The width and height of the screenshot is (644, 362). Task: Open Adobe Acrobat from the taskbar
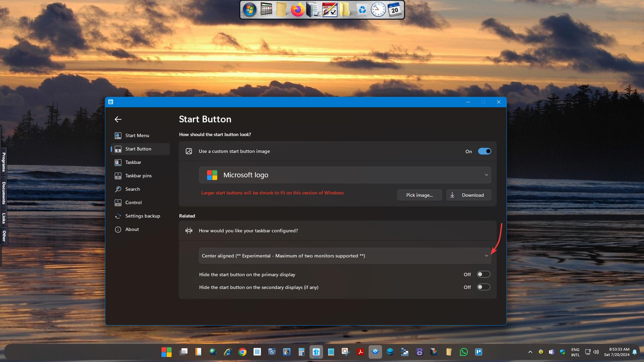point(361,352)
